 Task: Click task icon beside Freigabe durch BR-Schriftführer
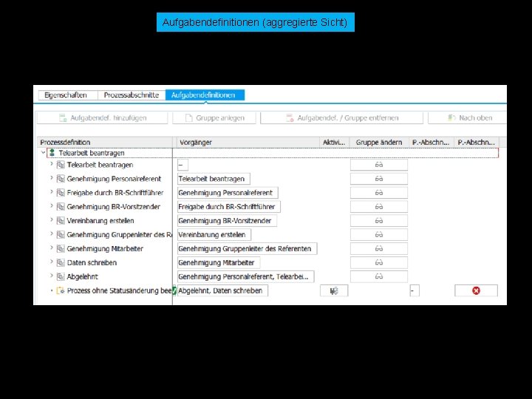[61, 193]
